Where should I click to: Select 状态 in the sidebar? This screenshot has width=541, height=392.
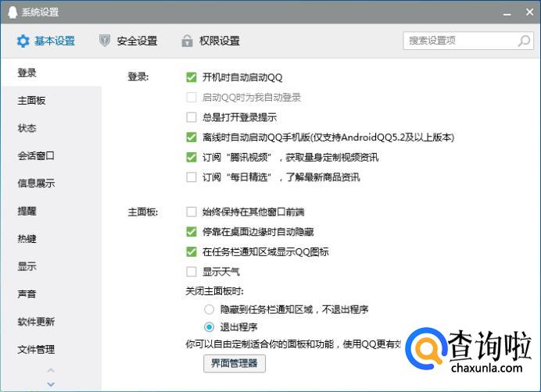point(51,128)
